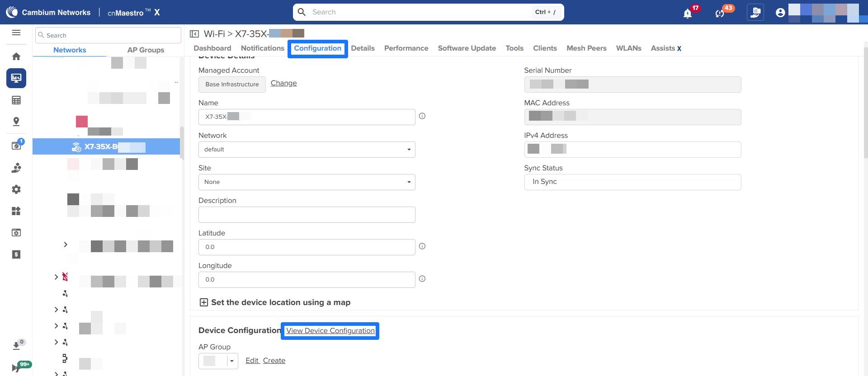Screen dimensions: 868x376
Task: Click the Change managed account link
Action: tap(283, 83)
